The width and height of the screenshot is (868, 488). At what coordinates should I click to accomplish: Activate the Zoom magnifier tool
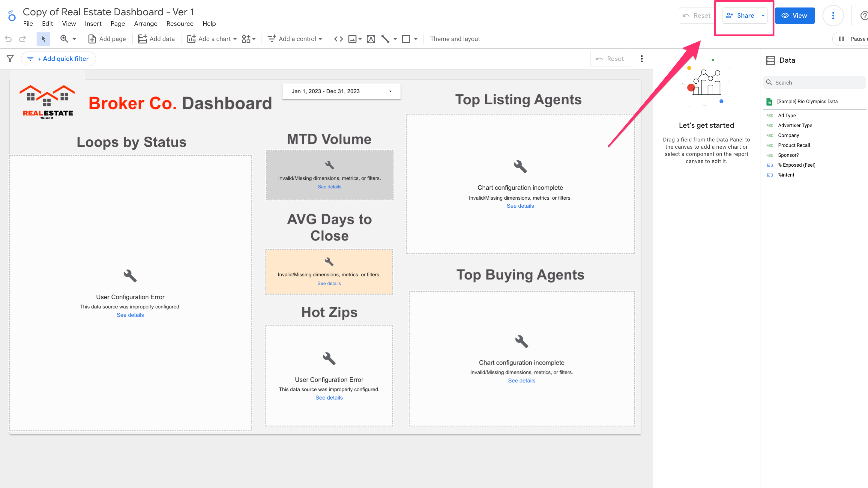[x=65, y=39]
